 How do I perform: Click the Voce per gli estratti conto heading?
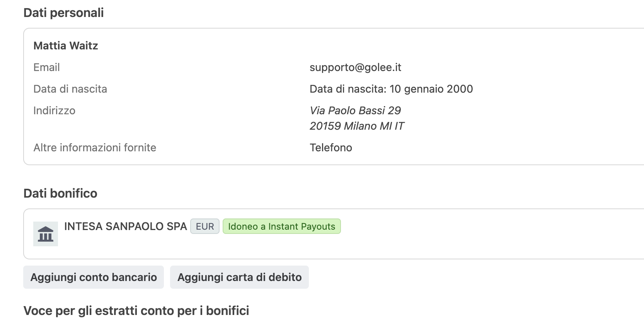click(x=136, y=311)
